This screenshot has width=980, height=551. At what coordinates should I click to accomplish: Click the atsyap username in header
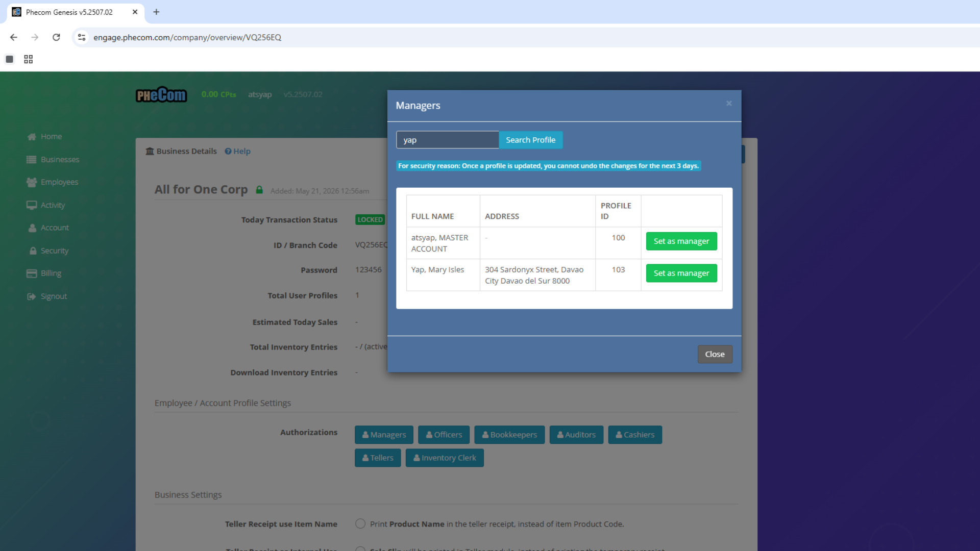click(x=260, y=94)
